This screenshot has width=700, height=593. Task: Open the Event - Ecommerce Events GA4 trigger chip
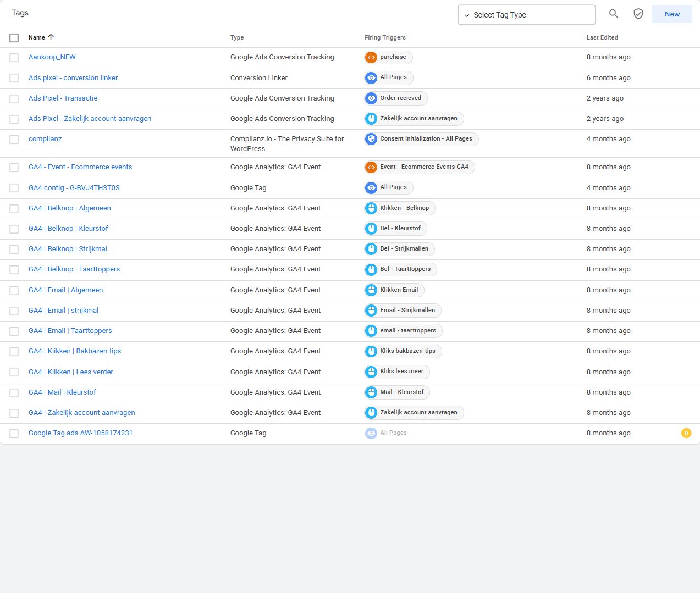(x=418, y=167)
